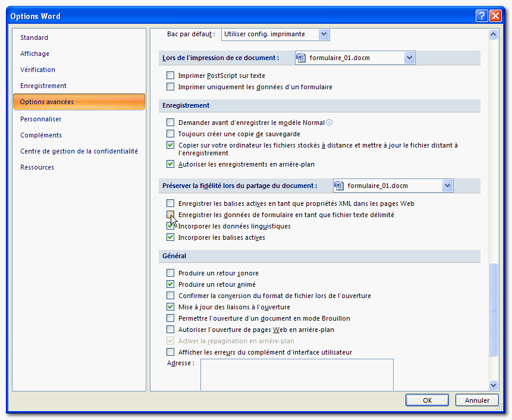
Task: Click the Général section header
Action: pyautogui.click(x=319, y=256)
